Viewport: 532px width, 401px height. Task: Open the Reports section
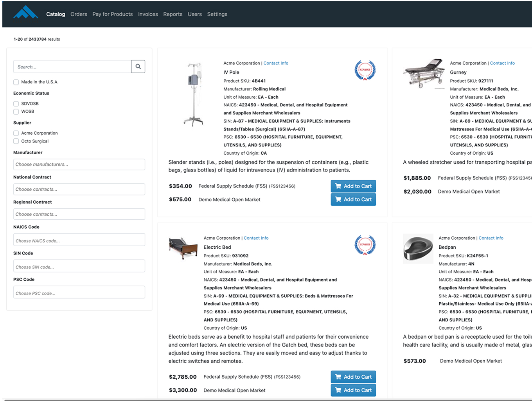click(173, 14)
